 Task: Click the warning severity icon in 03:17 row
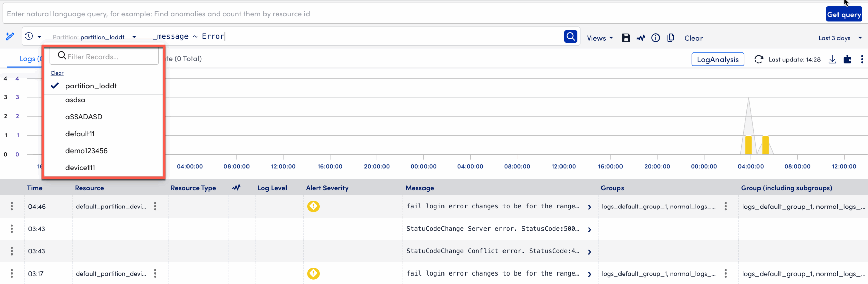pyautogui.click(x=313, y=273)
